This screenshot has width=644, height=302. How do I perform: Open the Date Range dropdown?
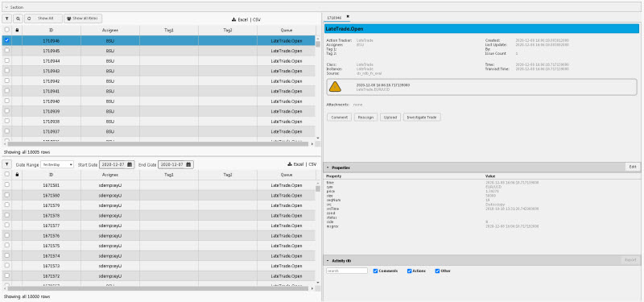pyautogui.click(x=57, y=164)
